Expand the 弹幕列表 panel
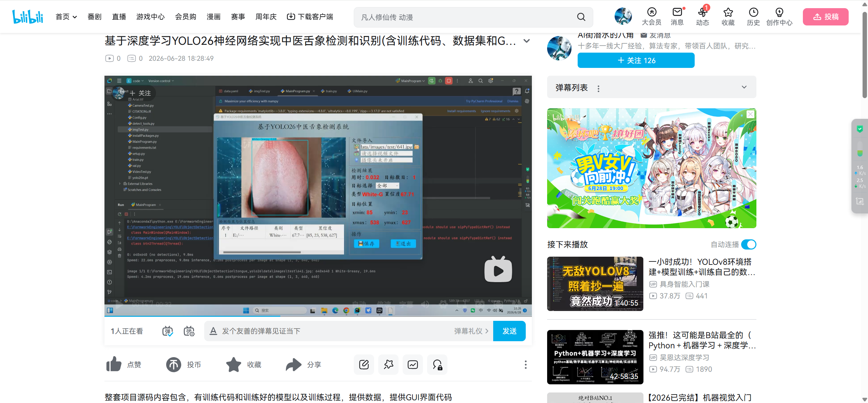The height and width of the screenshot is (403, 868). [x=744, y=87]
